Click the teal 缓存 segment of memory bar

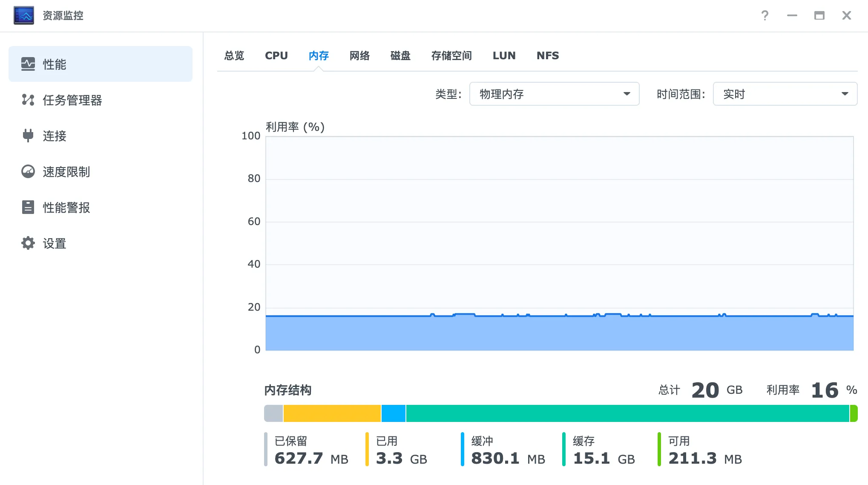(627, 413)
